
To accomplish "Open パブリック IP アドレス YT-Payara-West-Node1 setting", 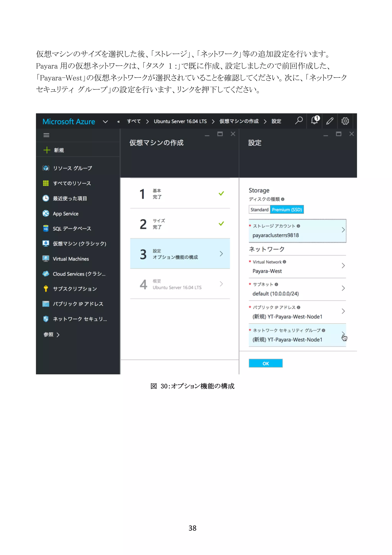I will pos(297,312).
